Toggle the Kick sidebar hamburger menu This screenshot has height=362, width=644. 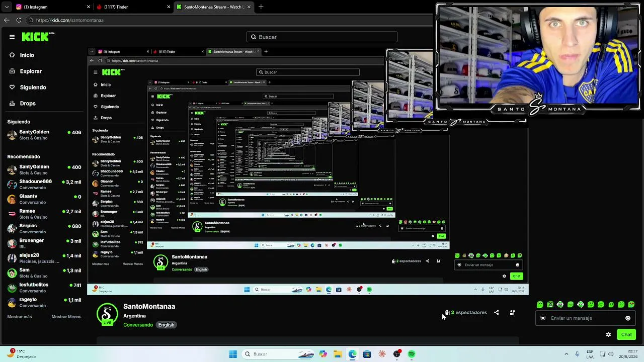(12, 37)
